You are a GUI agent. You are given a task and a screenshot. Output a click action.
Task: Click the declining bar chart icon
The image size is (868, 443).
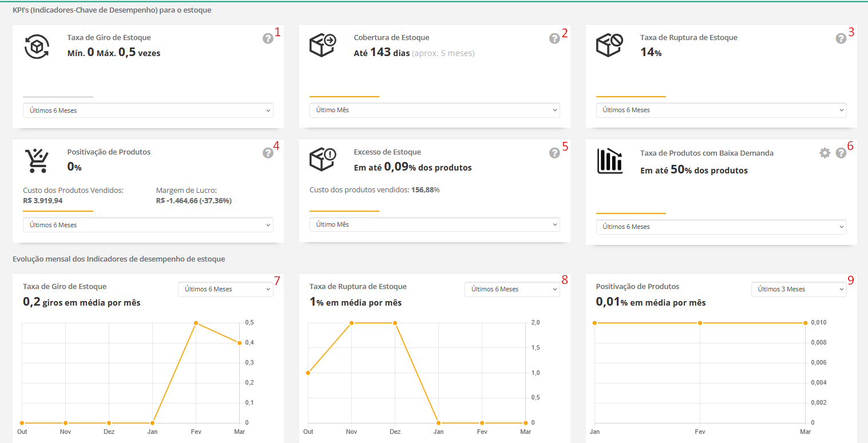[609, 161]
